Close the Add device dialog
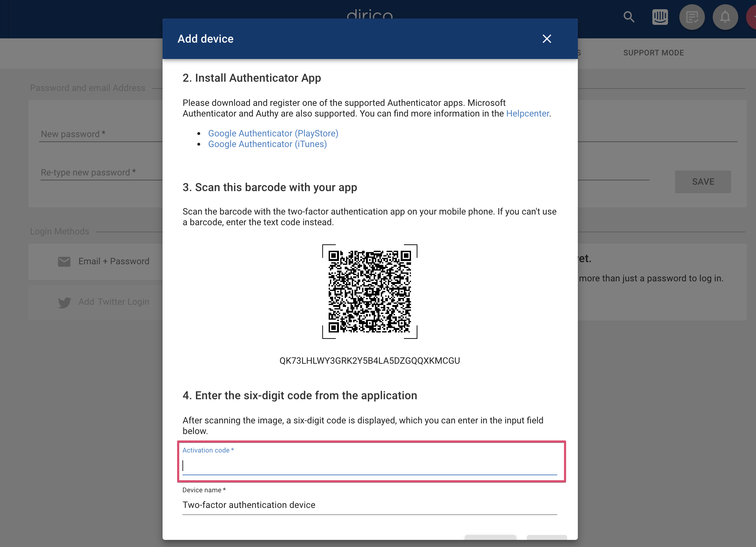This screenshot has height=547, width=756. (547, 39)
